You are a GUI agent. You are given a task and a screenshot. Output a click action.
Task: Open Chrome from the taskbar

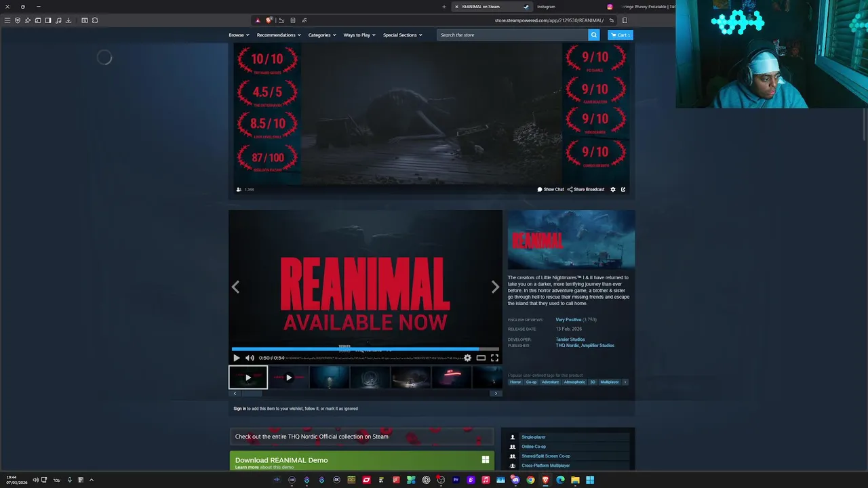530,480
